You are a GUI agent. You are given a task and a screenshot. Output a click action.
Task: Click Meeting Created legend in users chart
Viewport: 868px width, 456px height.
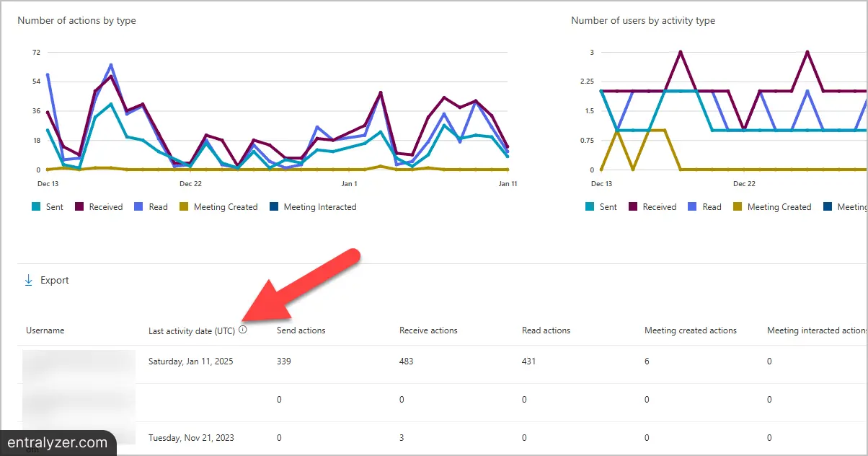772,206
